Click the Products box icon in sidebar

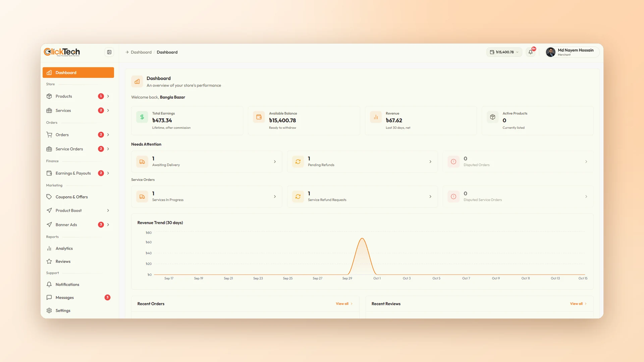coord(49,96)
